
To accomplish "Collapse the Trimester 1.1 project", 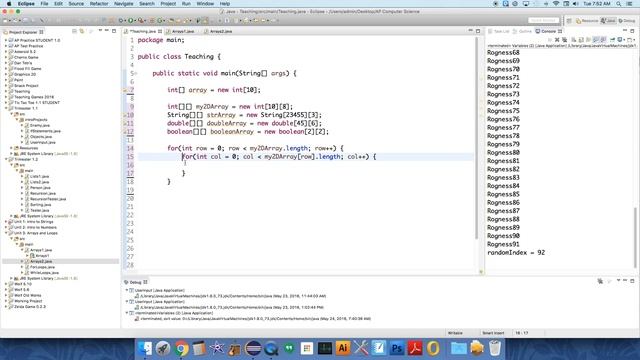I will pos(6,109).
